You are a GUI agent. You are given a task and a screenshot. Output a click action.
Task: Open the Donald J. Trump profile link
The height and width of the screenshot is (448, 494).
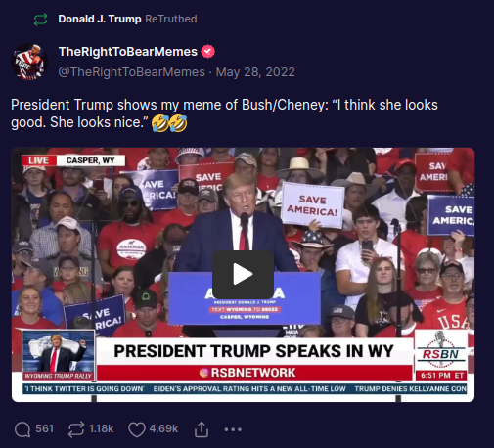(x=100, y=19)
